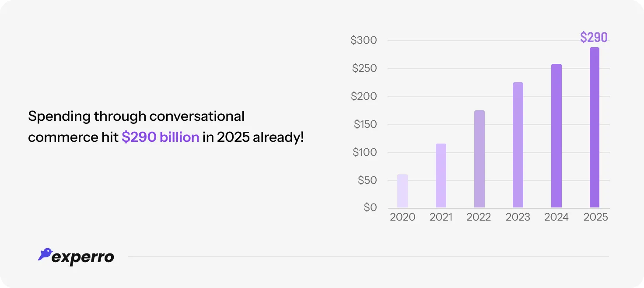The width and height of the screenshot is (644, 288).
Task: Select the 2024 bar in chart
Action: (556, 136)
